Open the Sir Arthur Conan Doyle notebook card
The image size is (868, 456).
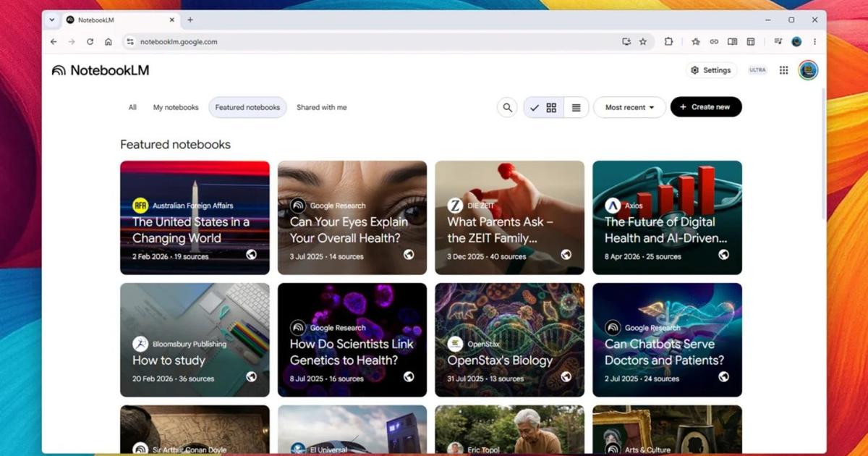point(195,429)
